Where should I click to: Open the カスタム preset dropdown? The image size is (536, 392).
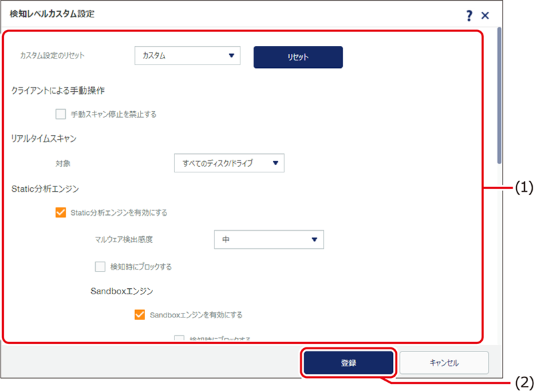(x=187, y=56)
